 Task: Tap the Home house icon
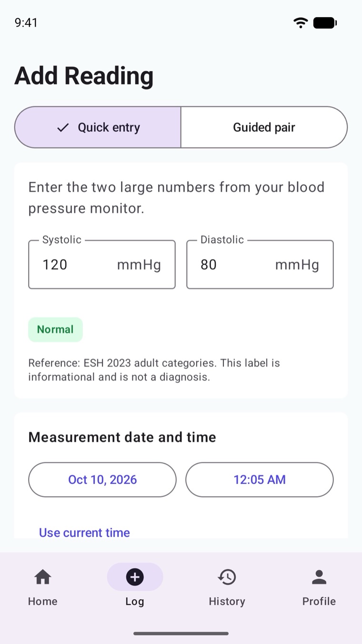(x=43, y=577)
